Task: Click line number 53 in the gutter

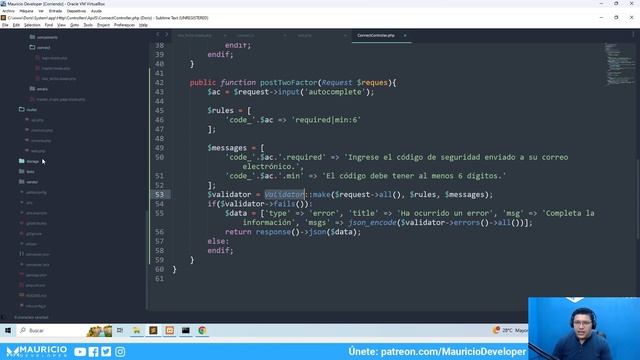Action: tap(160, 194)
